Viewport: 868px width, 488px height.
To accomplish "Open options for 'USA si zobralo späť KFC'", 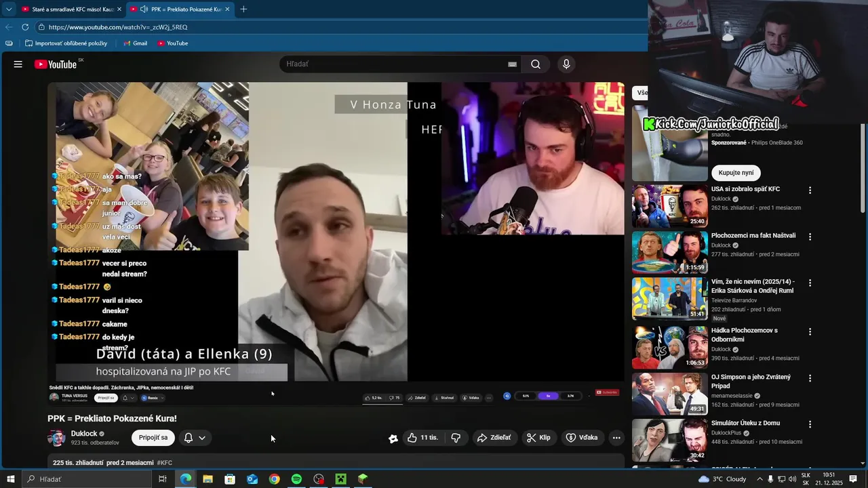I will [810, 190].
